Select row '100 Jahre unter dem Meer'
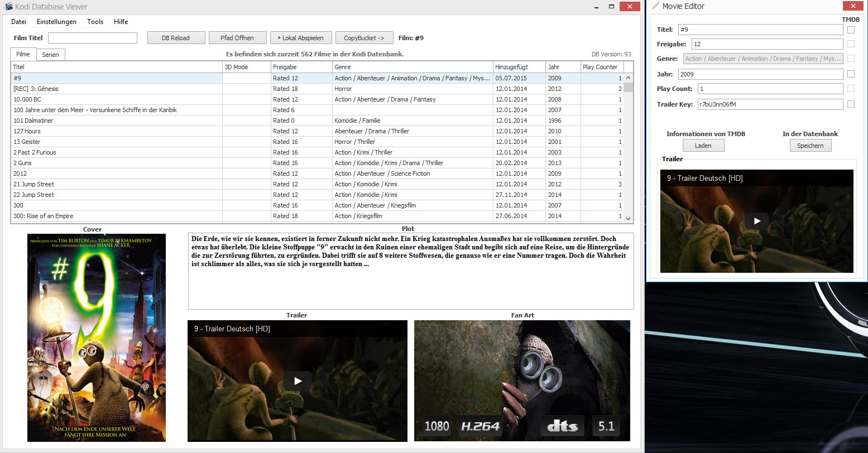Screen dimensions: 868x453 click(x=317, y=110)
